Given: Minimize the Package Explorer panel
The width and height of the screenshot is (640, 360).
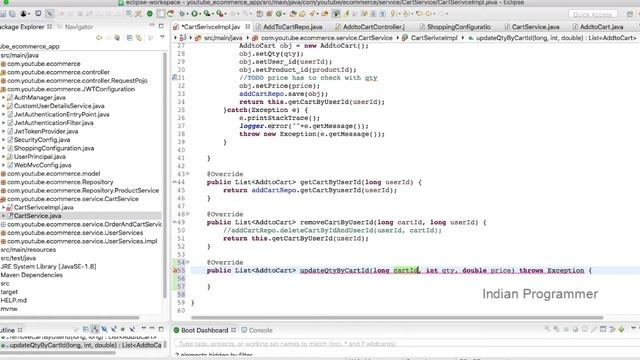Looking at the screenshot, I should (x=151, y=26).
